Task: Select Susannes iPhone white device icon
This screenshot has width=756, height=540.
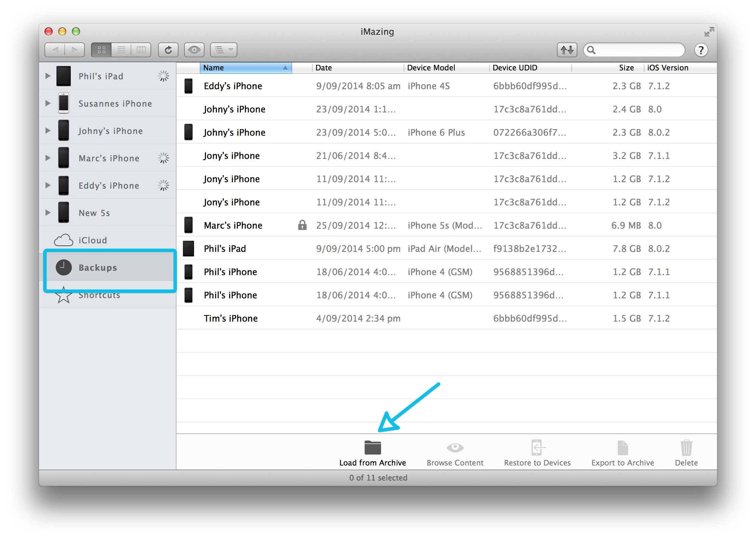Action: (x=64, y=103)
